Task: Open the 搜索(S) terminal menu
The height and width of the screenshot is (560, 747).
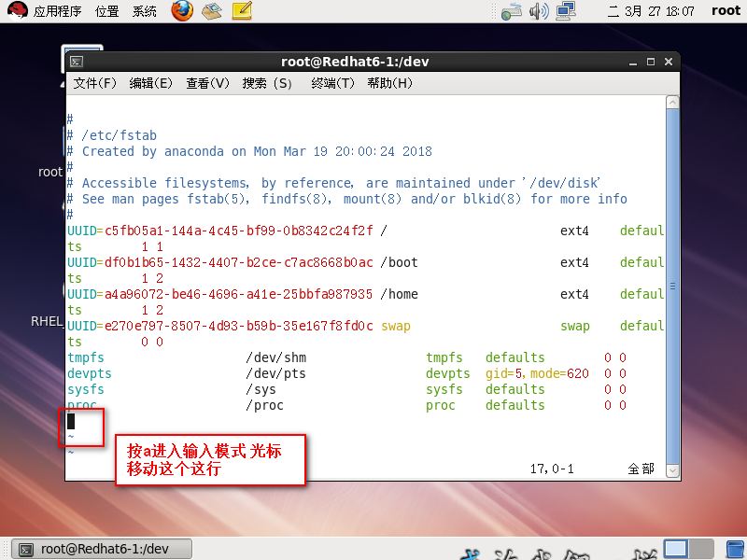Action: tap(267, 83)
